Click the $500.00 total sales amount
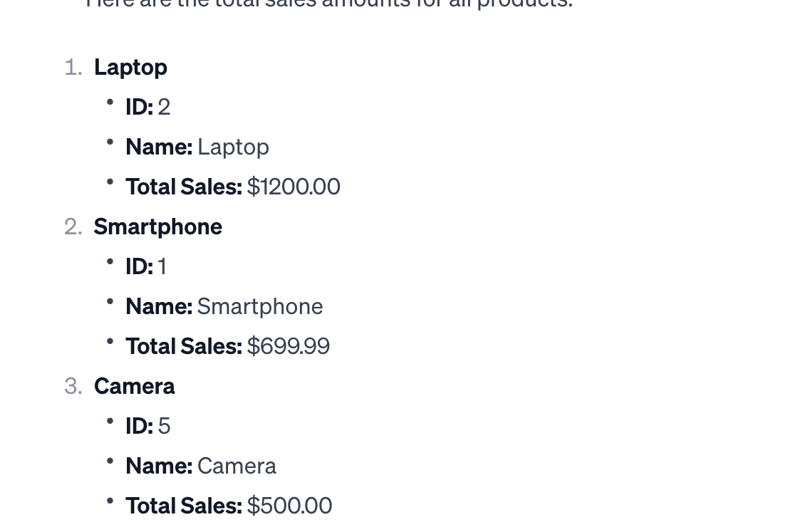 tap(289, 506)
